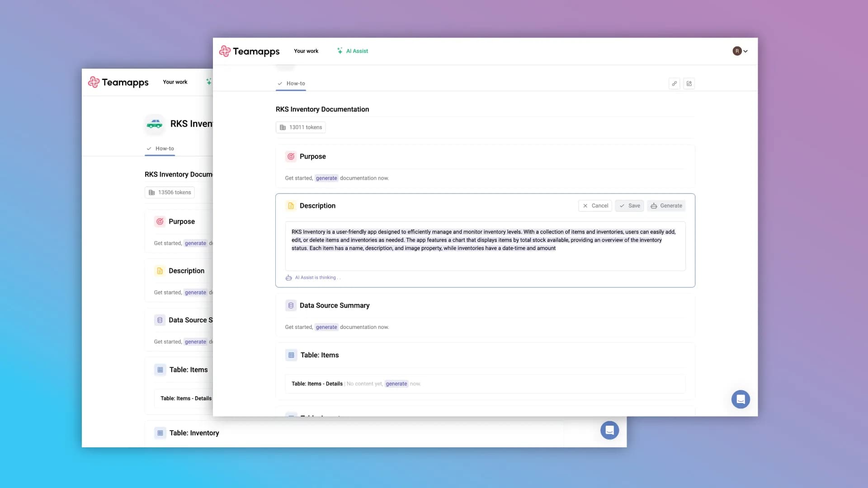Viewport: 868px width, 488px height.
Task: Click the Teamapps logo in the front window
Action: coord(249,51)
